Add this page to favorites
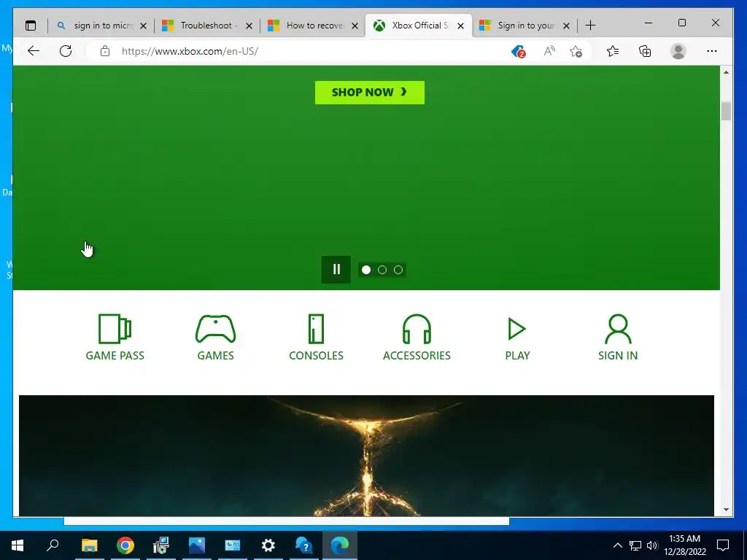This screenshot has width=747, height=560. (x=576, y=51)
